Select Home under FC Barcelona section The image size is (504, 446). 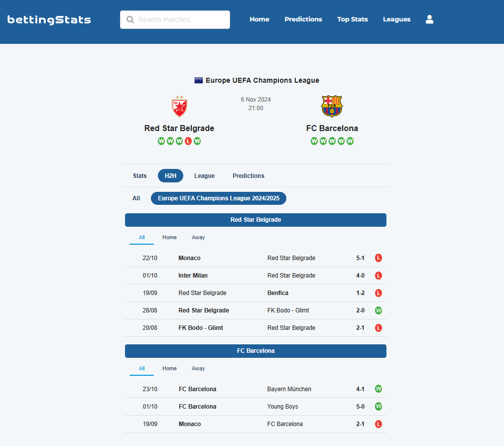[x=169, y=368]
